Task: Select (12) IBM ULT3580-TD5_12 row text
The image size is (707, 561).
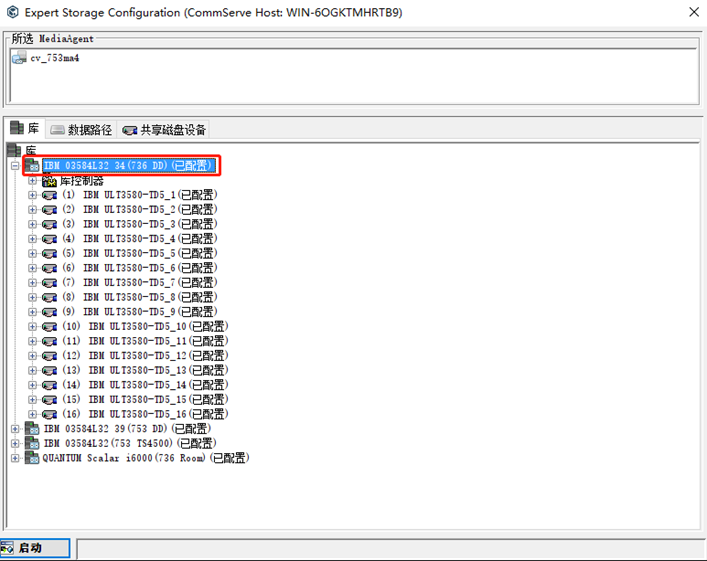Action: (x=145, y=356)
